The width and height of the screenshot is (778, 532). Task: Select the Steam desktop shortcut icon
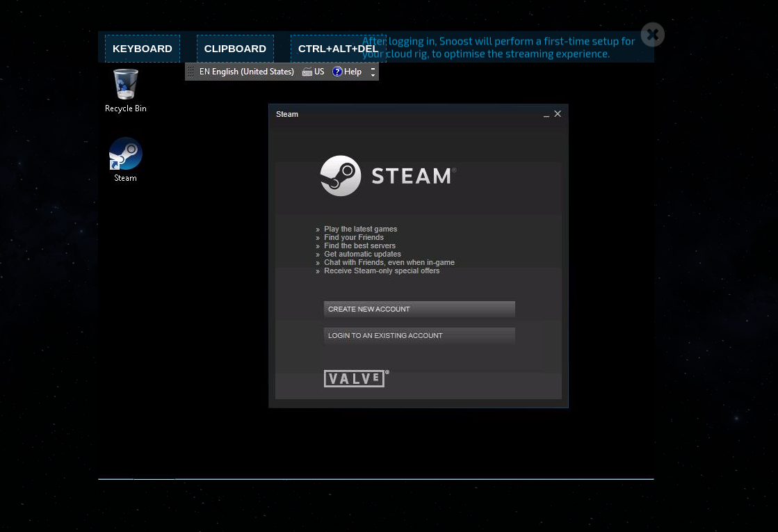[x=126, y=160]
